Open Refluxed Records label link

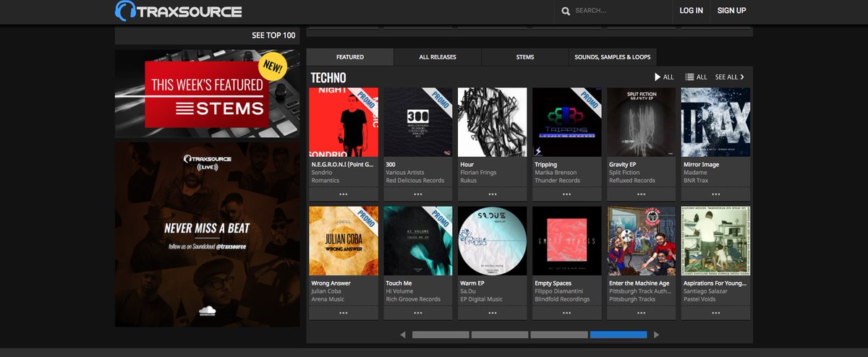[632, 181]
